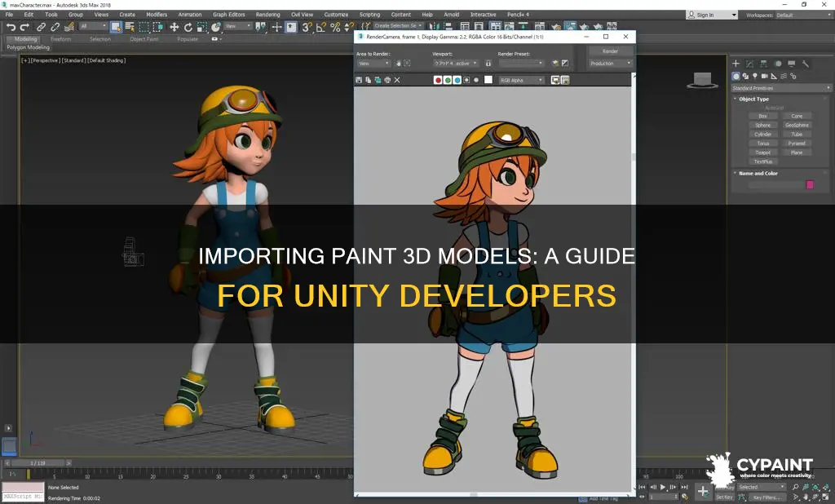
Task: Click the Redo arrow icon
Action: click(x=24, y=27)
